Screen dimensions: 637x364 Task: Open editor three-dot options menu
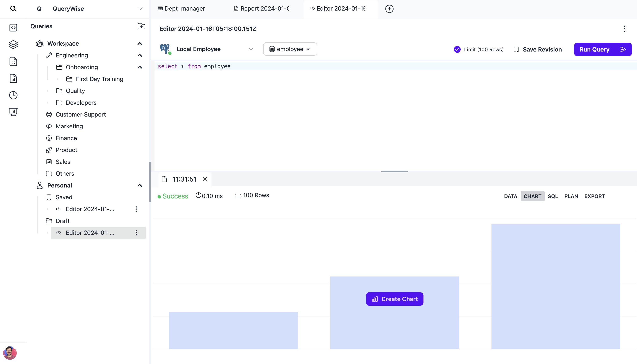pyautogui.click(x=625, y=29)
